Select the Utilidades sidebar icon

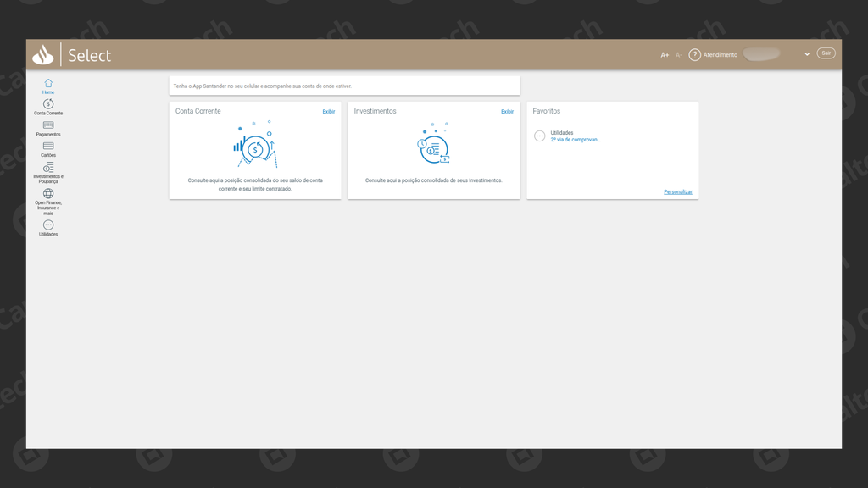(48, 225)
